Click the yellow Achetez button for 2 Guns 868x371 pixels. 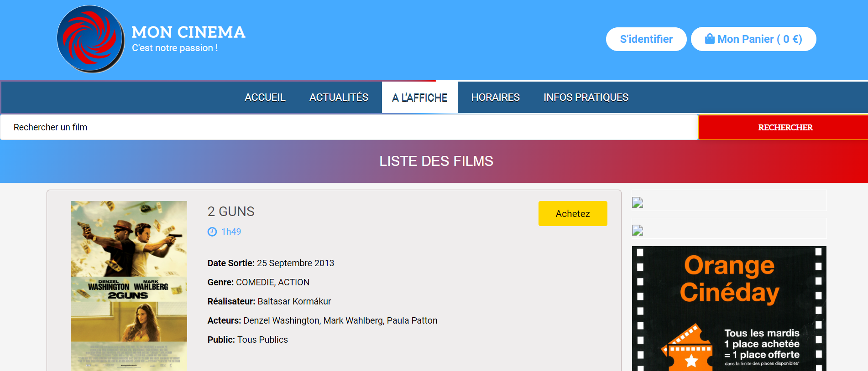pos(572,213)
